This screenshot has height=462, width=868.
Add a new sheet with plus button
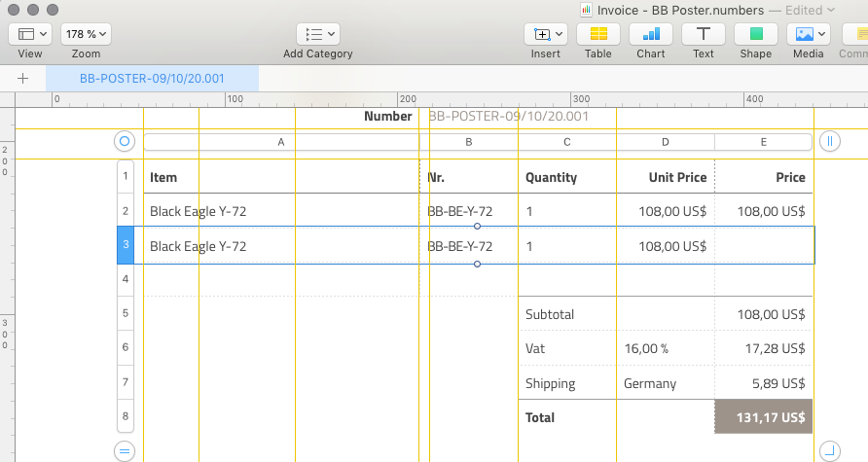[x=23, y=79]
